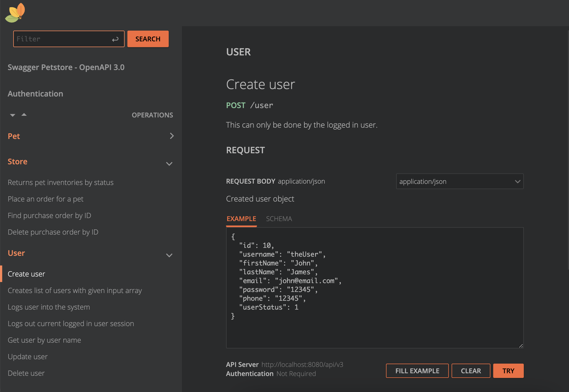Open 'Find purchase order by ID' operation
Image resolution: width=569 pixels, height=392 pixels.
(49, 216)
